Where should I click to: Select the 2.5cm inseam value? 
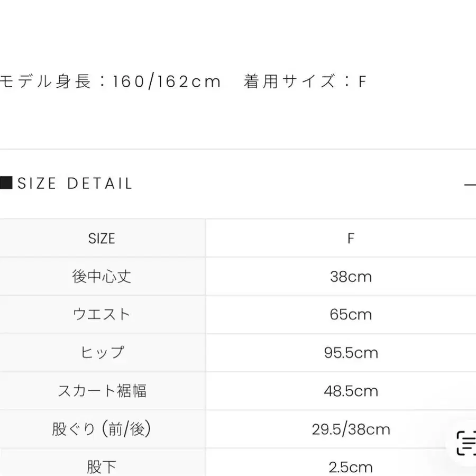click(x=351, y=467)
